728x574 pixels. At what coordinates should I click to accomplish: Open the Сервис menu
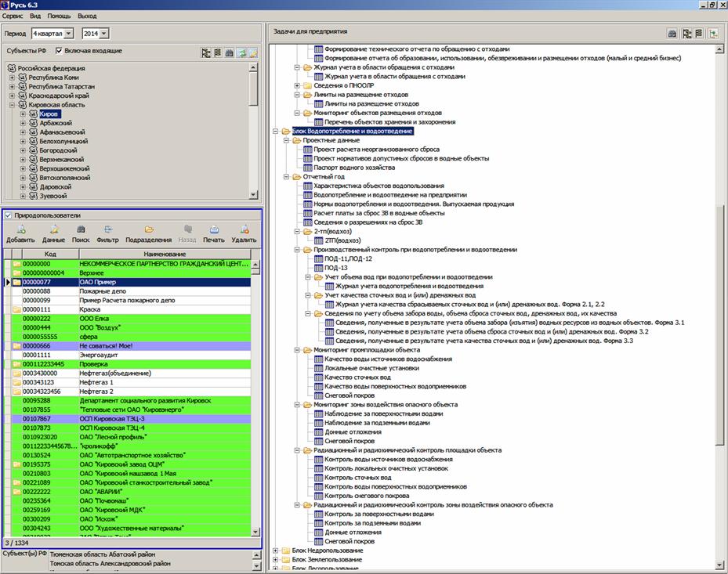pyautogui.click(x=13, y=16)
